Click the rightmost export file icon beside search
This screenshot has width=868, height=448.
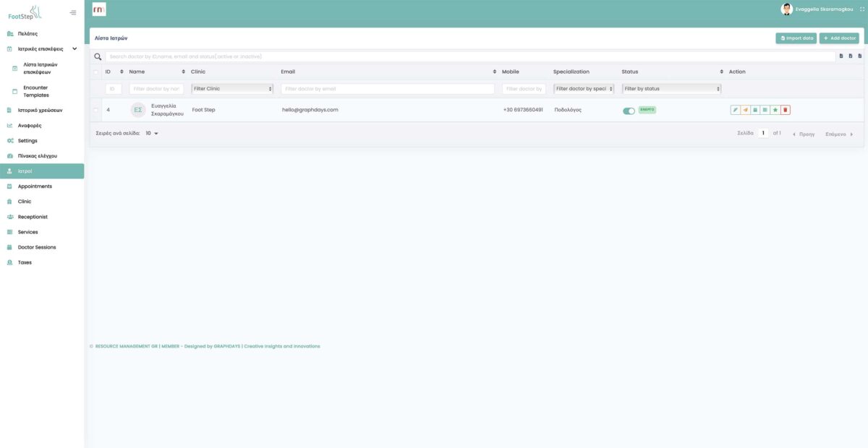[x=859, y=56]
